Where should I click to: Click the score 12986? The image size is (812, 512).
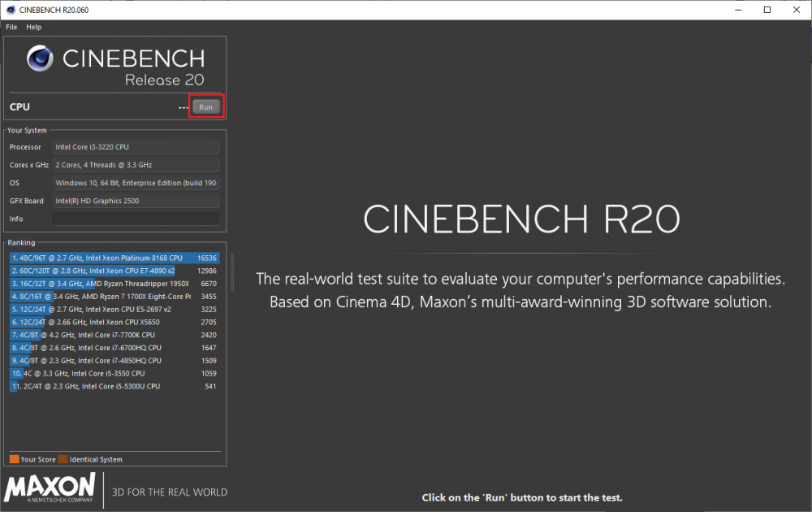click(207, 271)
